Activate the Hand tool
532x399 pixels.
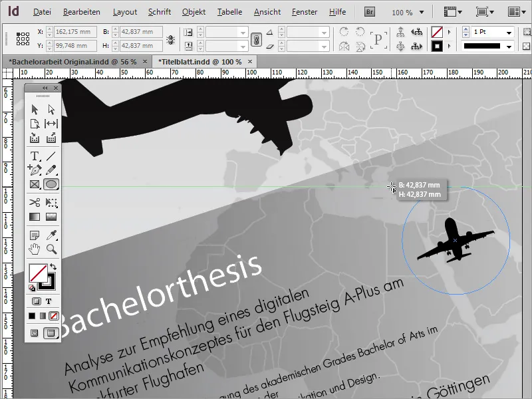point(35,249)
